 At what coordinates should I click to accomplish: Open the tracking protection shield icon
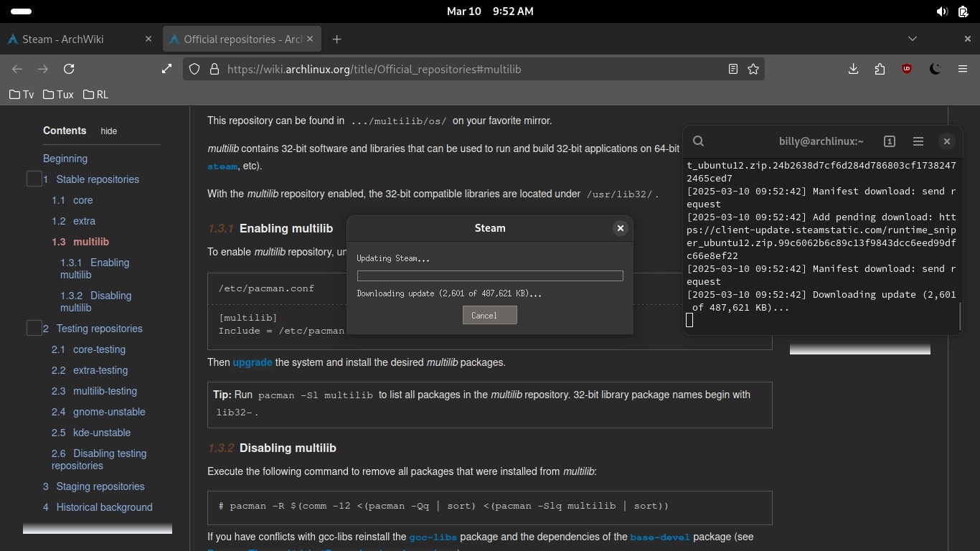click(x=194, y=69)
